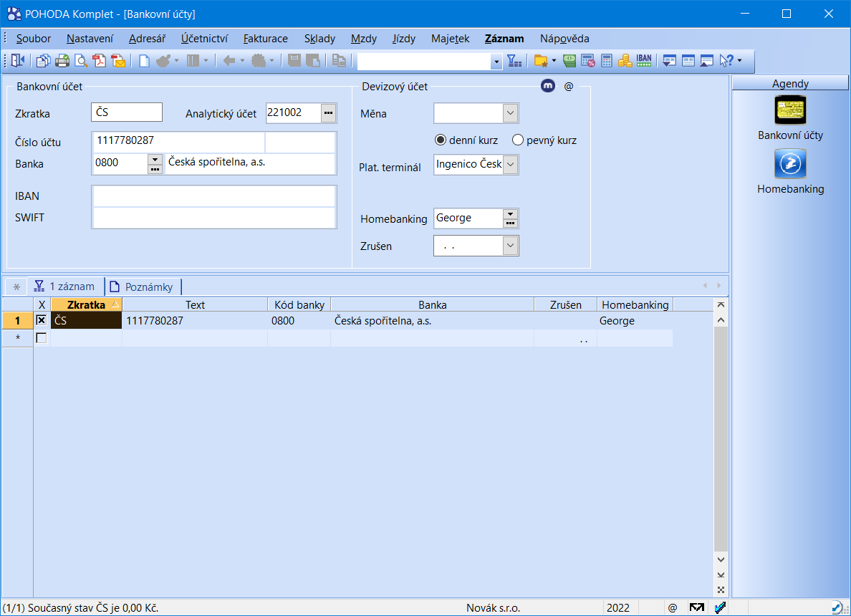
Task: Click the print icon in toolbar
Action: (62, 61)
